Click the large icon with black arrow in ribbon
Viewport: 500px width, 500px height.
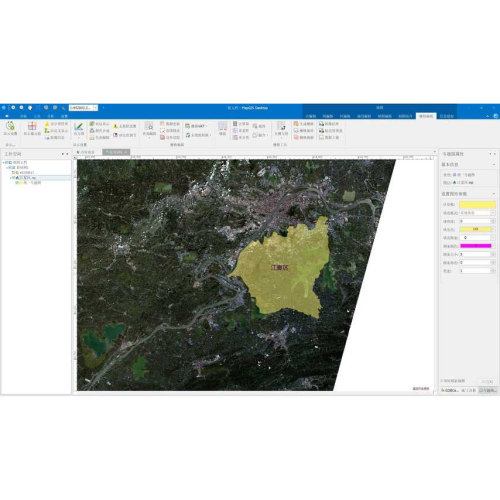tap(281, 126)
